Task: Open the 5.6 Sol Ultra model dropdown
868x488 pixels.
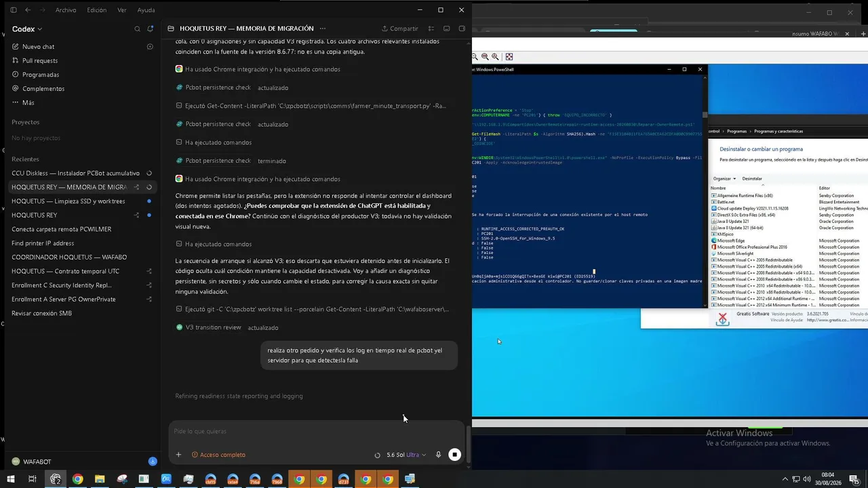Action: coord(406,455)
